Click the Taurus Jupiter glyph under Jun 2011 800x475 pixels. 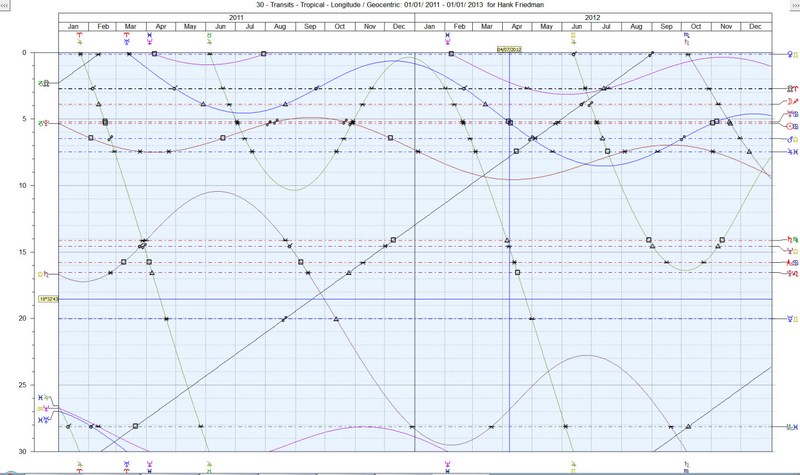[x=208, y=38]
